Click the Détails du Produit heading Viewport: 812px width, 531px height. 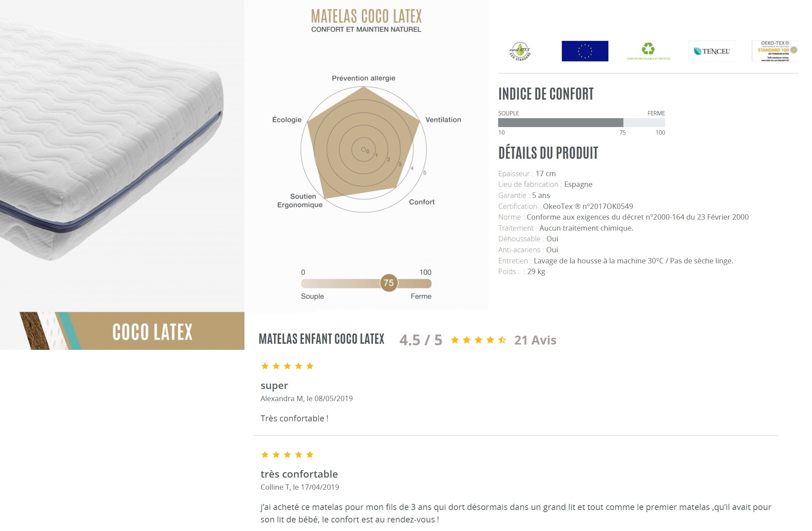pyautogui.click(x=548, y=153)
